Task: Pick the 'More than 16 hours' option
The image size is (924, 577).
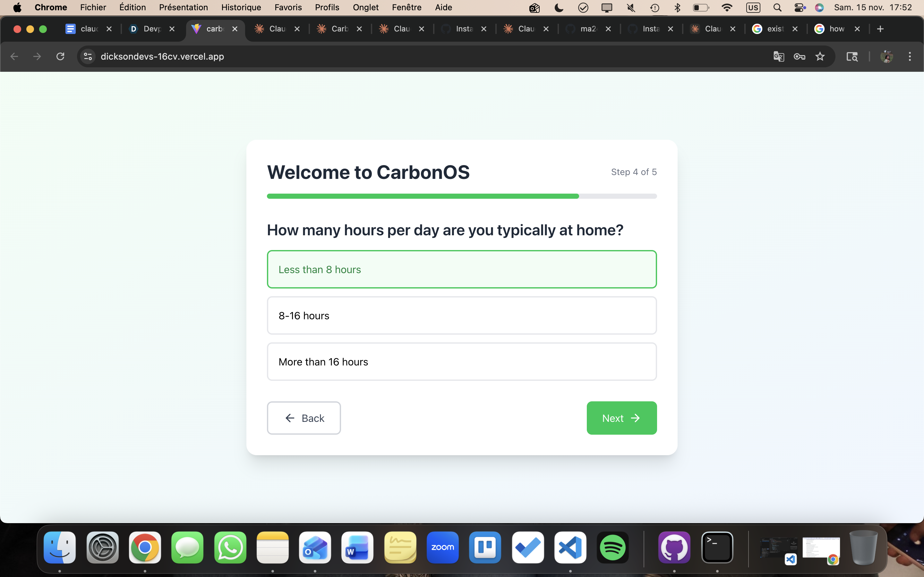Action: [462, 362]
